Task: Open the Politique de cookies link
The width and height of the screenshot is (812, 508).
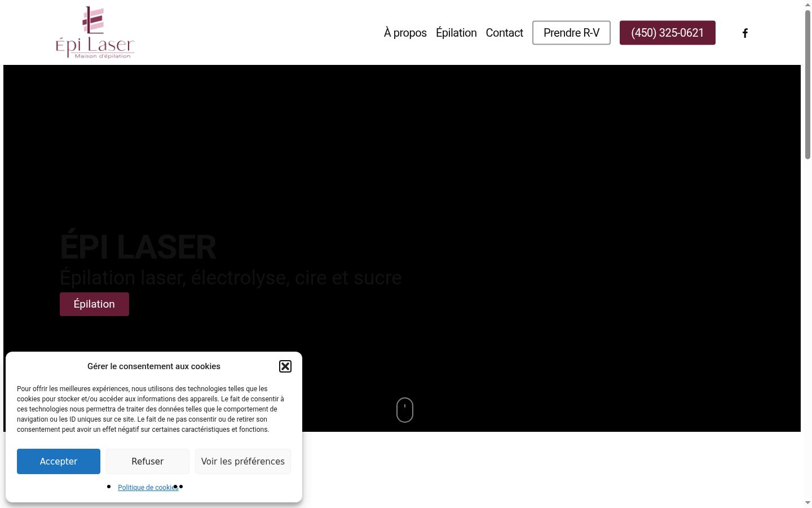Action: pos(148,488)
